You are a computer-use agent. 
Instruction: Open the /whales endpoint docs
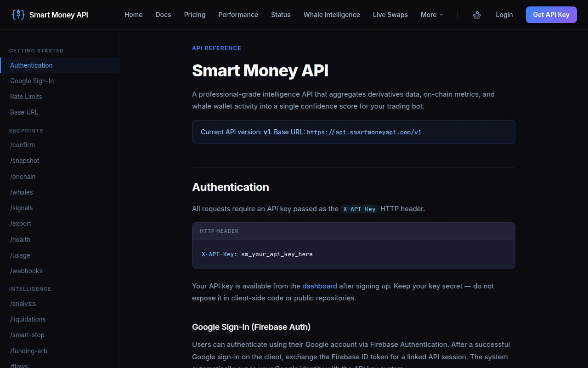[x=60, y=192]
